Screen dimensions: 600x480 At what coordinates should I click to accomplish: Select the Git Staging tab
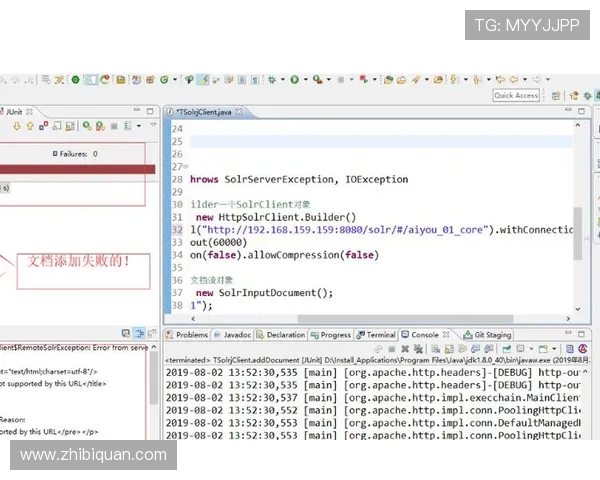coord(491,335)
